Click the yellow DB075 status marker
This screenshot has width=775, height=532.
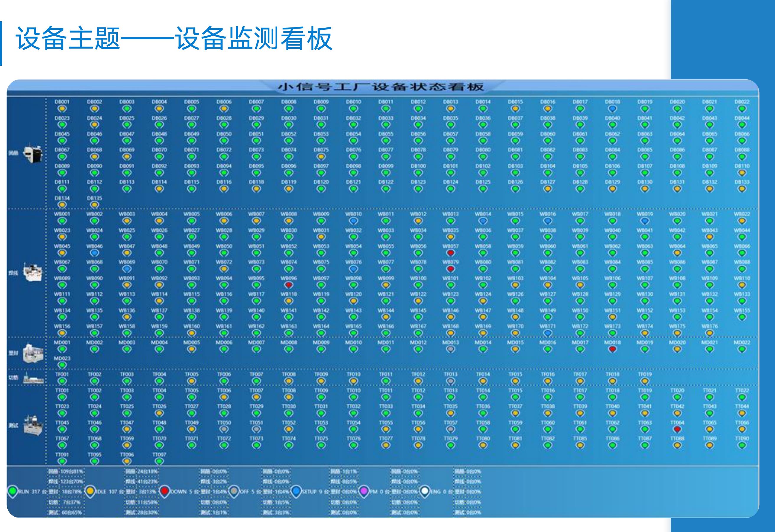321,157
